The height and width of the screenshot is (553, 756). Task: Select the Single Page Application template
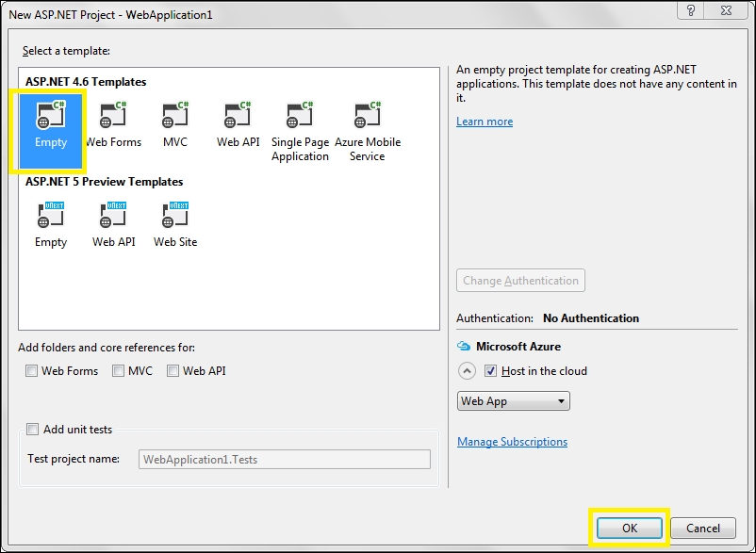coord(300,131)
